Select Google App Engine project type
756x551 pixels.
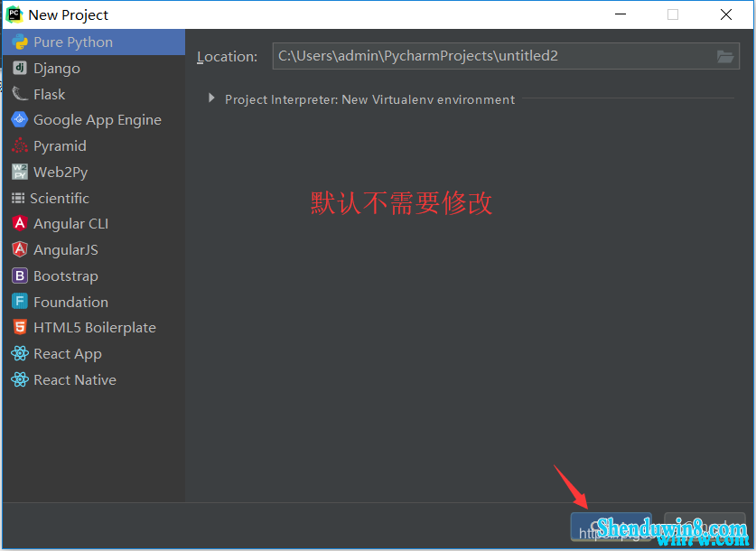[x=94, y=119]
